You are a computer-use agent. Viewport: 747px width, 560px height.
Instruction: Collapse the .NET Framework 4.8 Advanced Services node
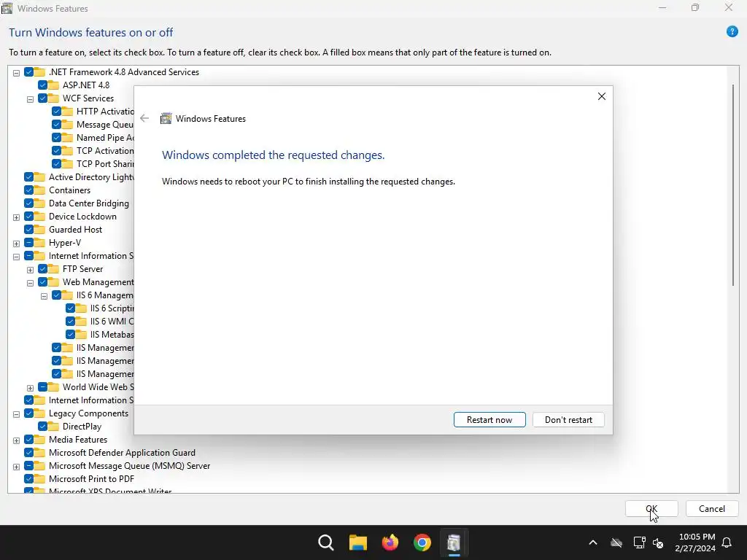(x=16, y=73)
